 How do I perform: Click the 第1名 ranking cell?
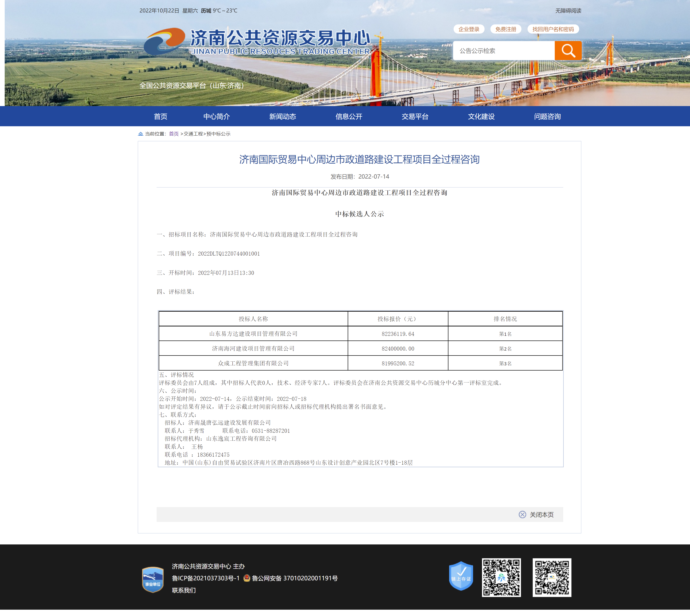[505, 334]
